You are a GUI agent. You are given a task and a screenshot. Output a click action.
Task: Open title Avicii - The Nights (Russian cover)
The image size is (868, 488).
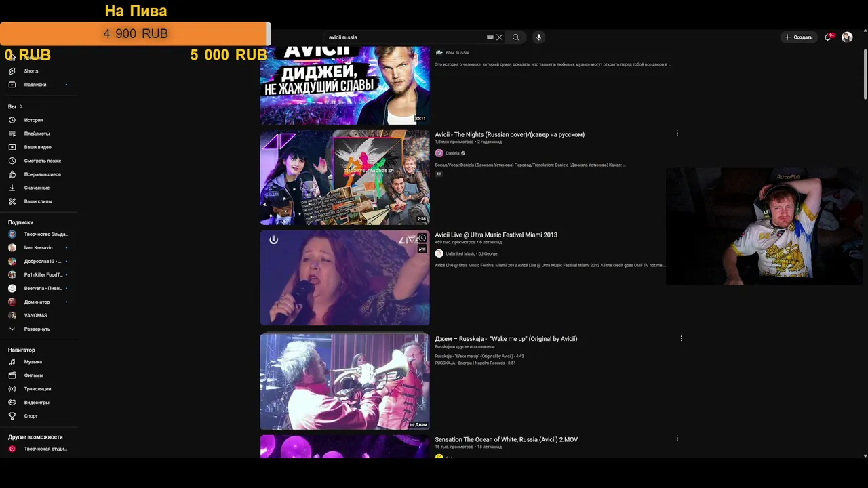[x=509, y=134]
